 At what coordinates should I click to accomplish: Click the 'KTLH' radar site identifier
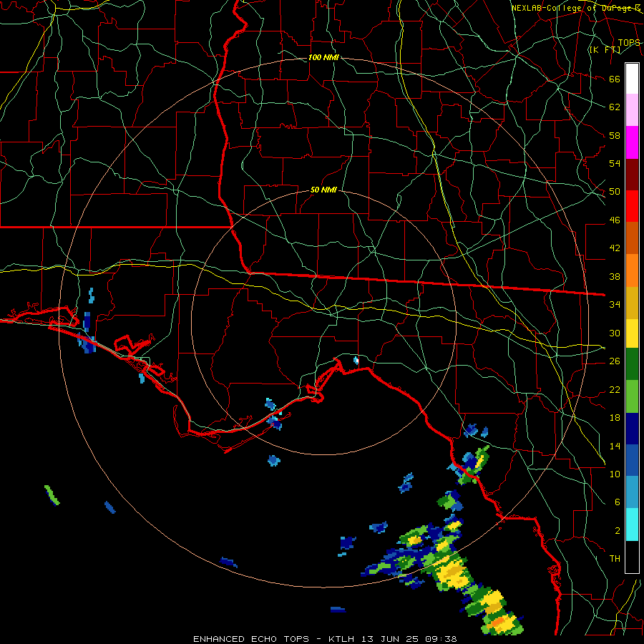pos(342,639)
